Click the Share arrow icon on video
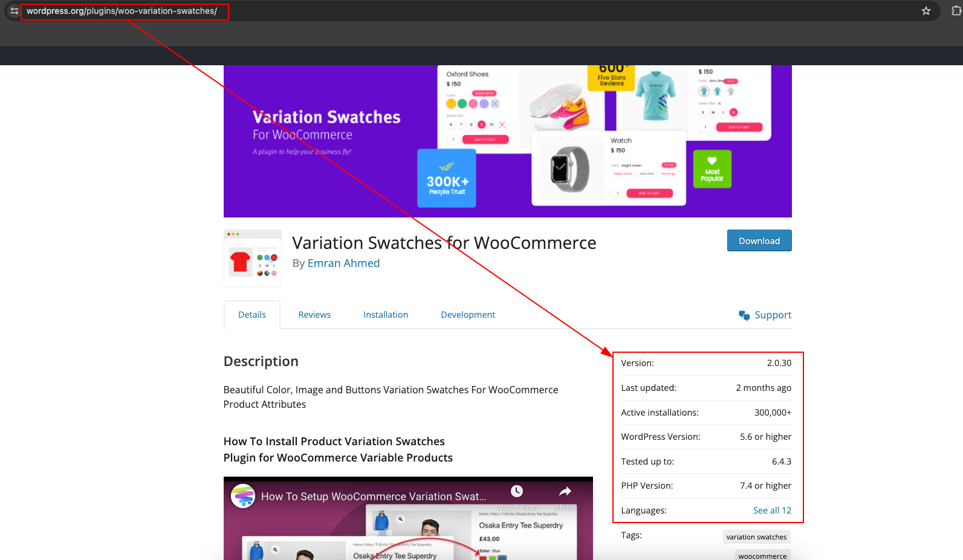The width and height of the screenshot is (963, 560). tap(565, 491)
